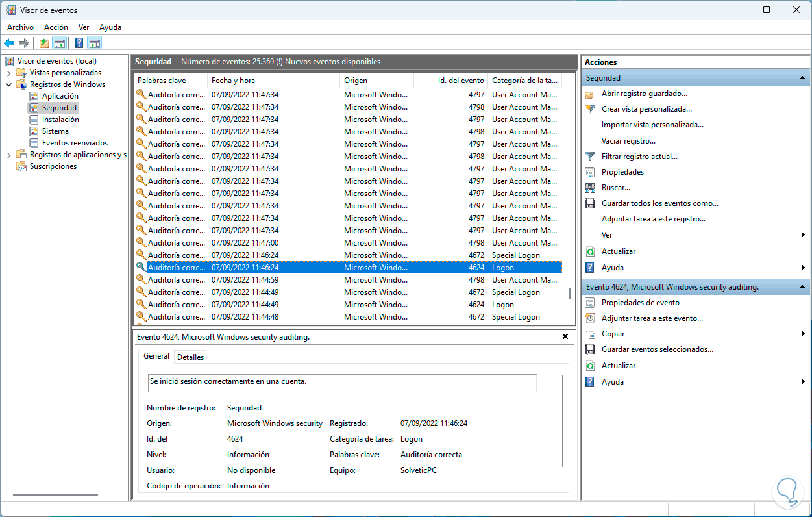This screenshot has height=517, width=812.
Task: Open Propiedades de evento action
Action: 640,303
